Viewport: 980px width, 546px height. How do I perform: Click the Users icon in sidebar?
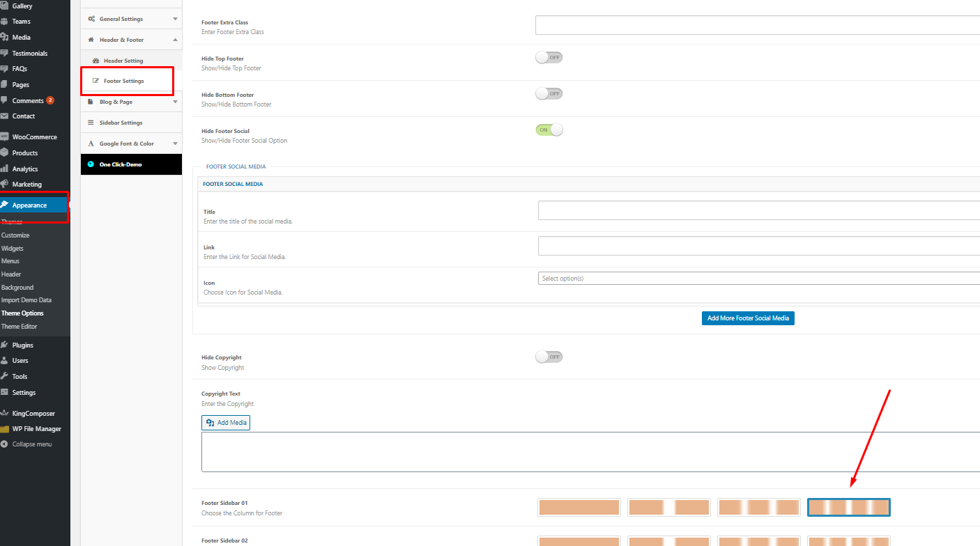point(4,361)
